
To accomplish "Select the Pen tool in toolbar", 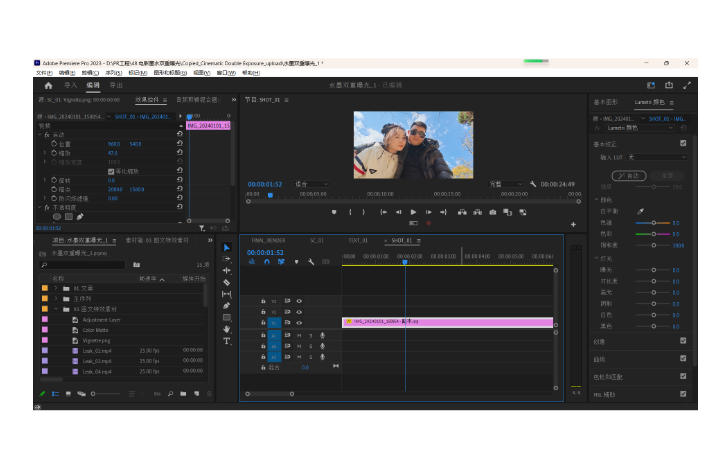I will [226, 305].
